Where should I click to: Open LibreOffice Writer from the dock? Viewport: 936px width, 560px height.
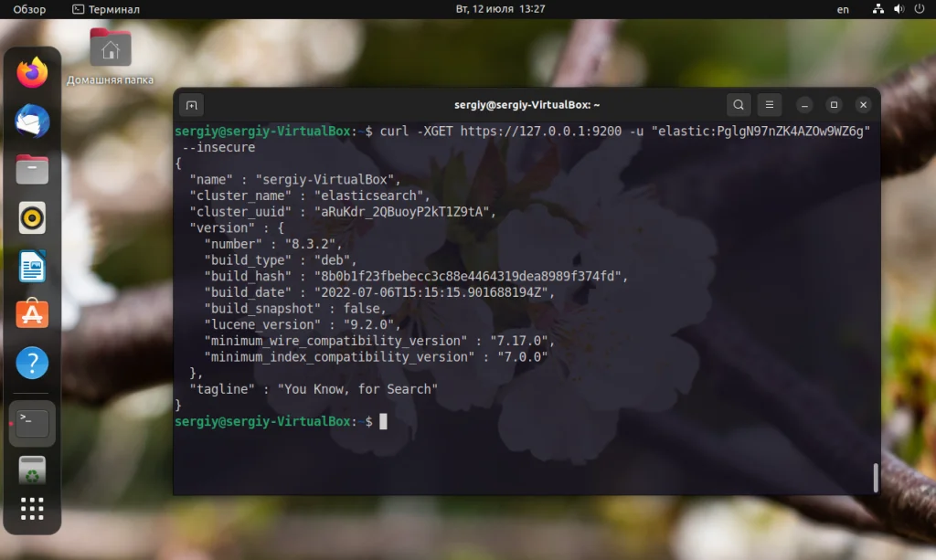31,266
